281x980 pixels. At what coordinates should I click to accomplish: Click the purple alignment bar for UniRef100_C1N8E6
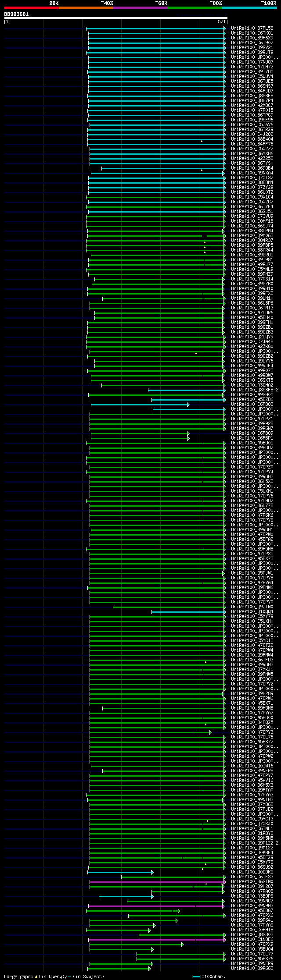click(x=157, y=940)
